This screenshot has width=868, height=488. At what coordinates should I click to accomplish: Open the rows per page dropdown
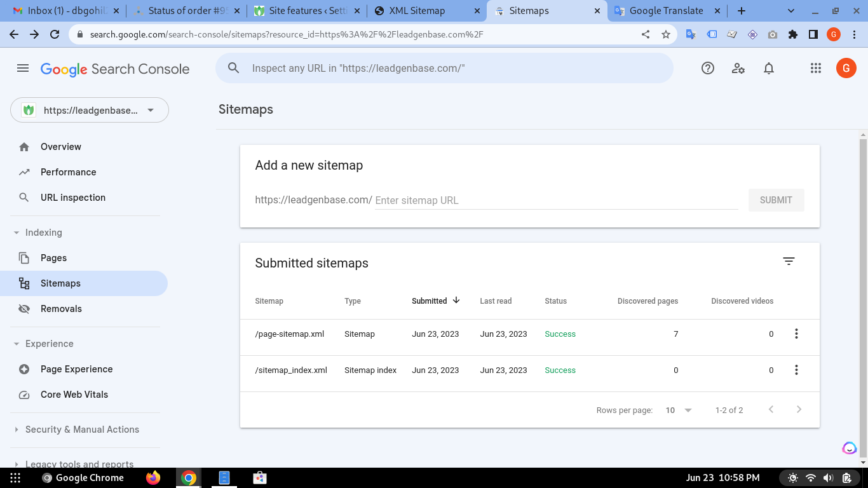tap(679, 410)
